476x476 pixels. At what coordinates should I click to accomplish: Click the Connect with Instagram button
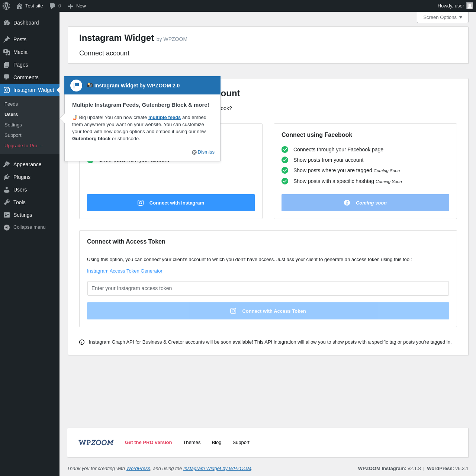tap(171, 203)
